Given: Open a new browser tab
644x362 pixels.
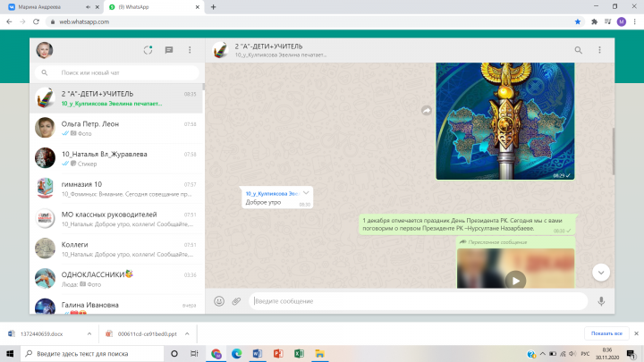Looking at the screenshot, I should point(213,7).
